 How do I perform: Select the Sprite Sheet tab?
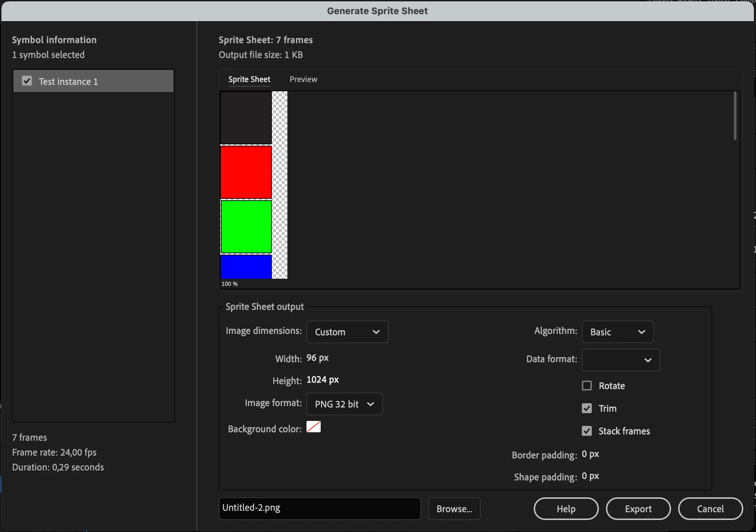tap(249, 79)
